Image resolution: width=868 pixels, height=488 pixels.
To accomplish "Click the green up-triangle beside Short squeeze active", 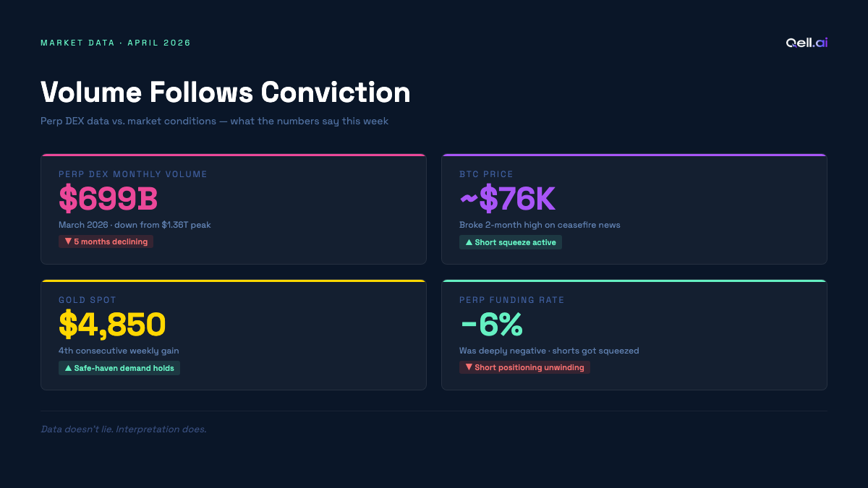I will coord(469,242).
